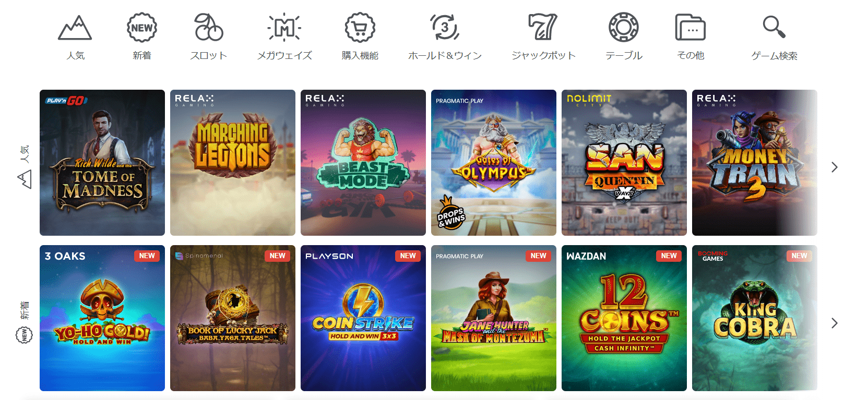Screen dimensions: 868x400
Task: Select the 新着 NEW badge icon
Action: (142, 28)
